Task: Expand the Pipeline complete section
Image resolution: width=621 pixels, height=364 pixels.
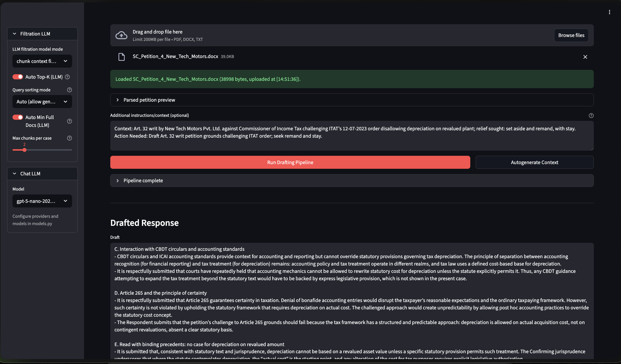Action: pos(143,181)
